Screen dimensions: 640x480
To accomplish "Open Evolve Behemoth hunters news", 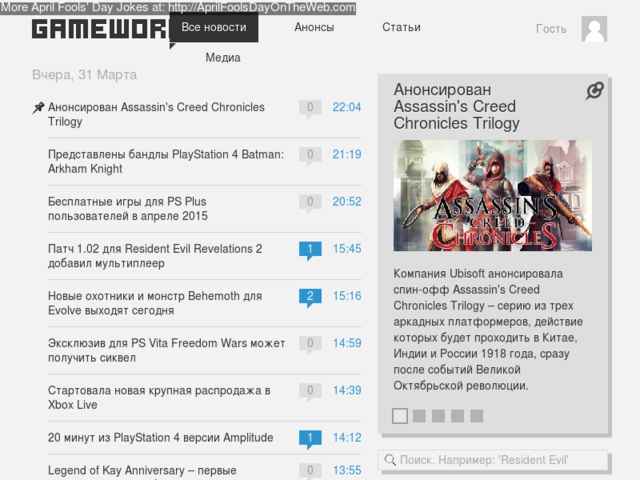I will pyautogui.click(x=155, y=303).
